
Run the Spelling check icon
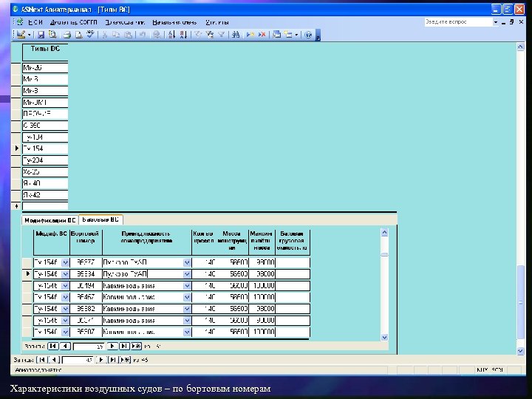[90, 34]
